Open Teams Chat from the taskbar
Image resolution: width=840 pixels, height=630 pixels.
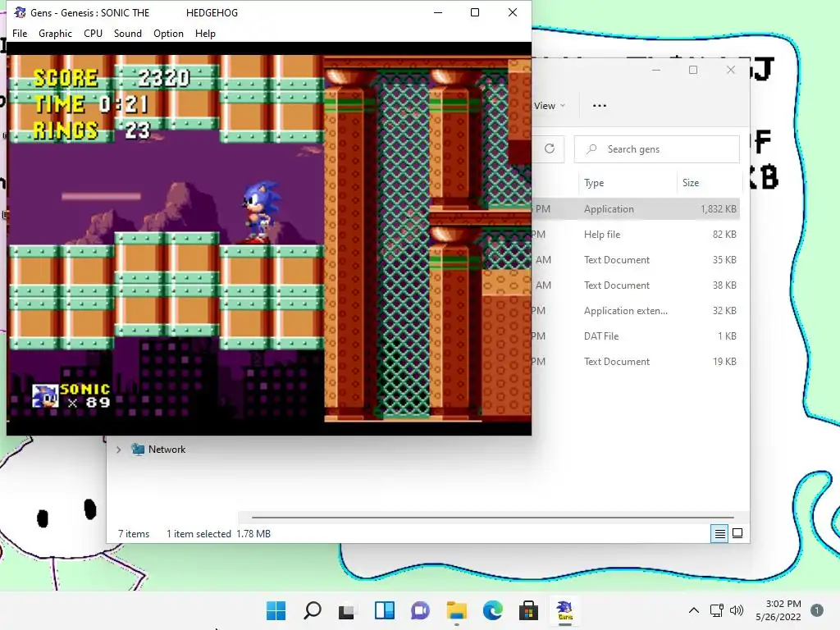421,610
